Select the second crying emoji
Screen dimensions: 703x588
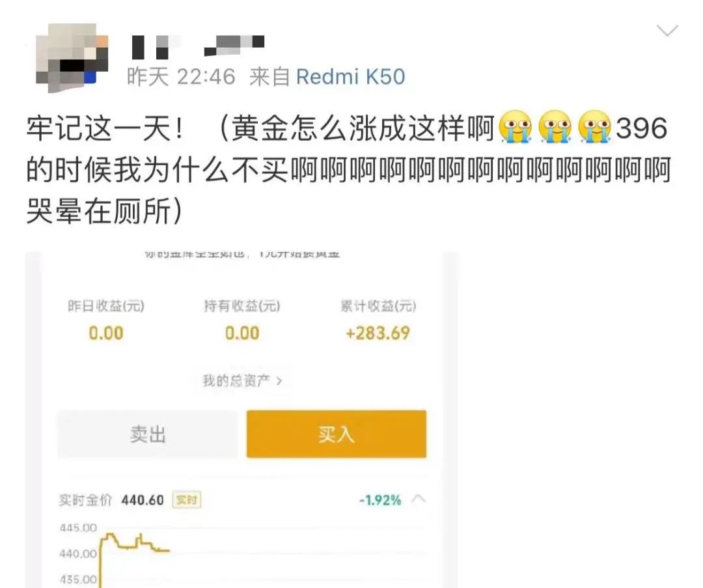point(555,127)
